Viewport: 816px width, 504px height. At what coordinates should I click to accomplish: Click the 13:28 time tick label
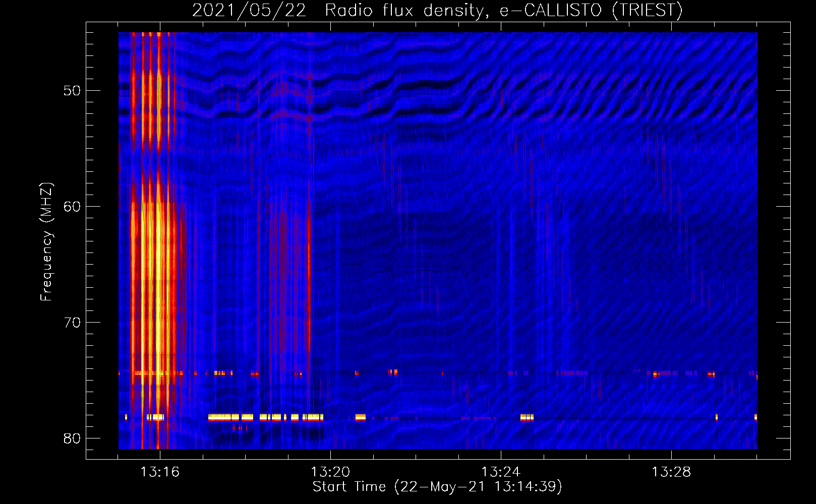671,472
